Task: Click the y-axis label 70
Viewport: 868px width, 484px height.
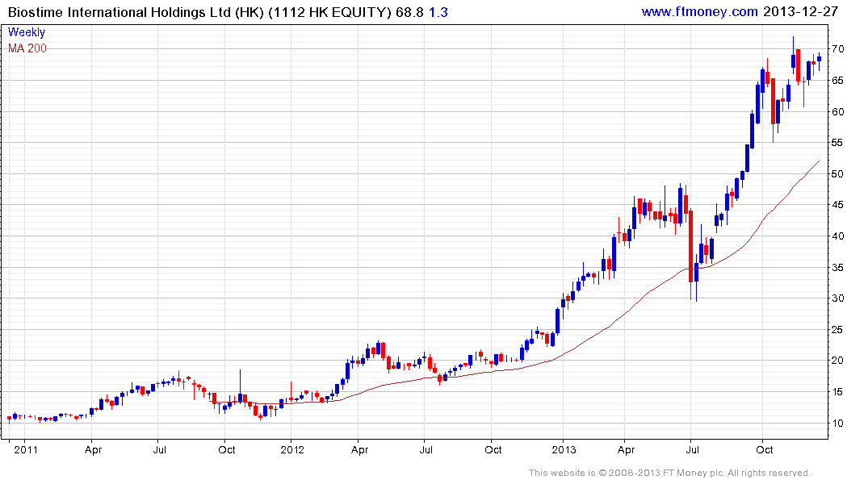Action: click(x=837, y=49)
